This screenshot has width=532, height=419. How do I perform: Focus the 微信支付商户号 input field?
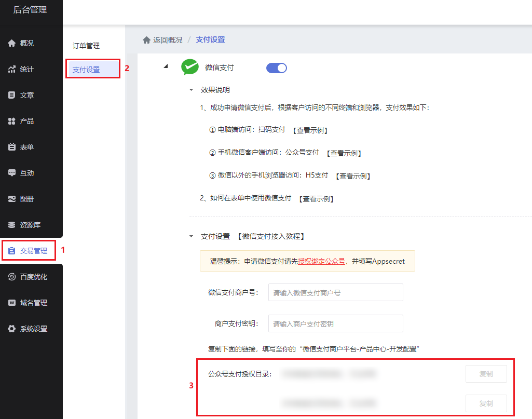tap(336, 292)
